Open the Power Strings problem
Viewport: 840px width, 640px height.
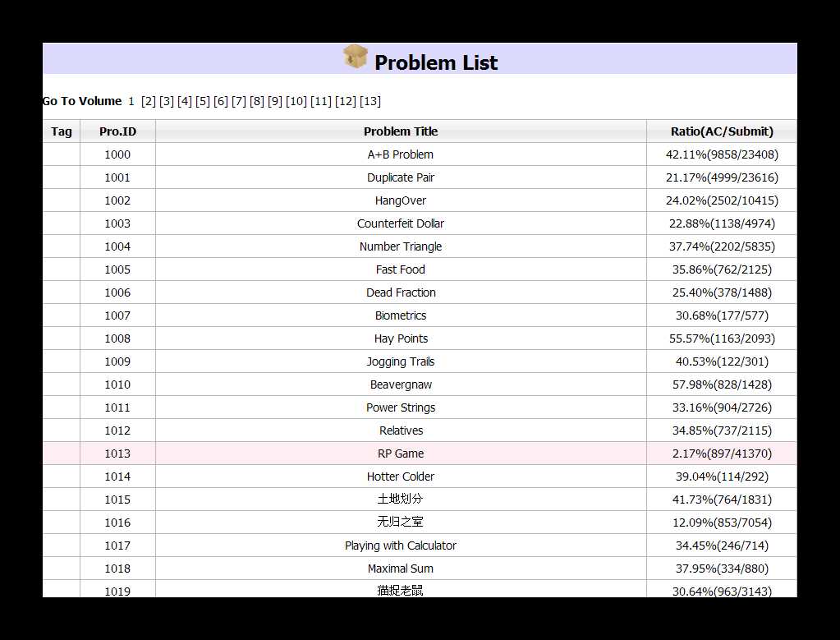[401, 407]
